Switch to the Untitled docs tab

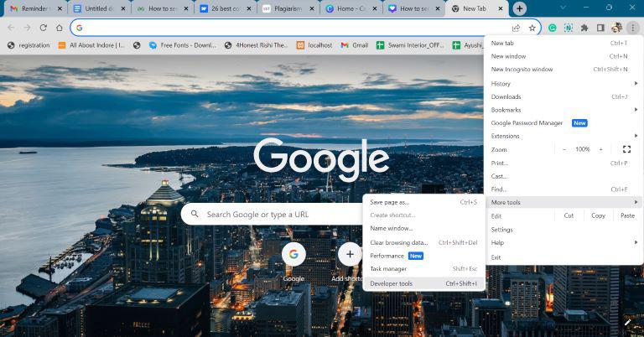[x=98, y=8]
